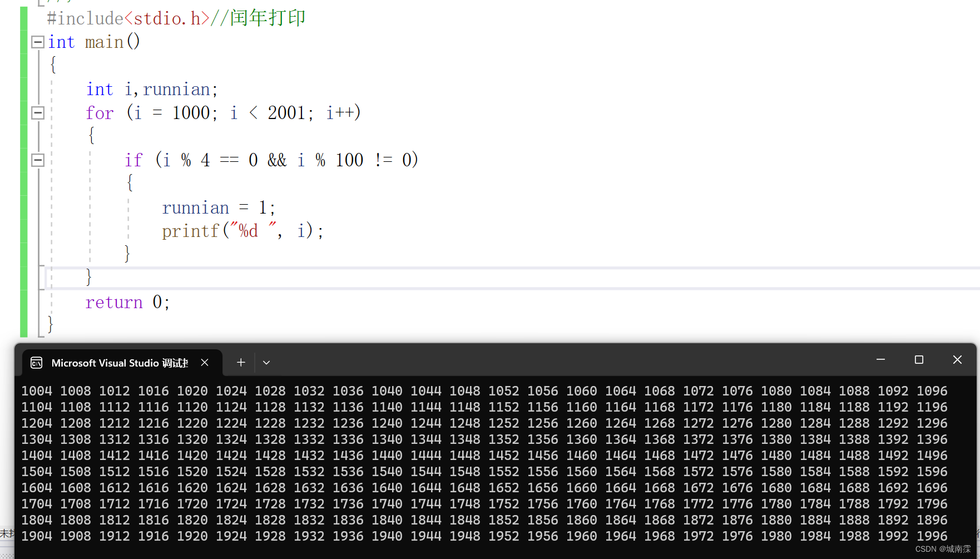This screenshot has width=980, height=559.
Task: Collapse the for loop code block
Action: [x=38, y=113]
